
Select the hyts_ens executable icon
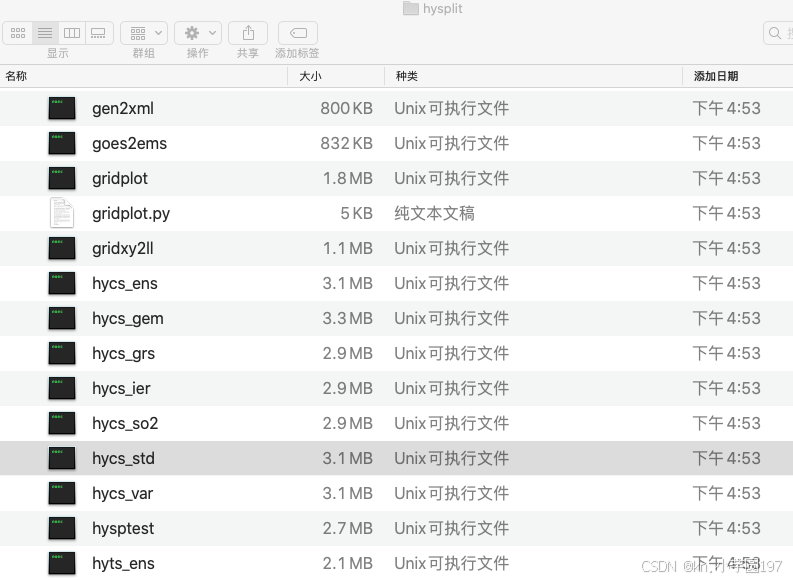coord(62,563)
